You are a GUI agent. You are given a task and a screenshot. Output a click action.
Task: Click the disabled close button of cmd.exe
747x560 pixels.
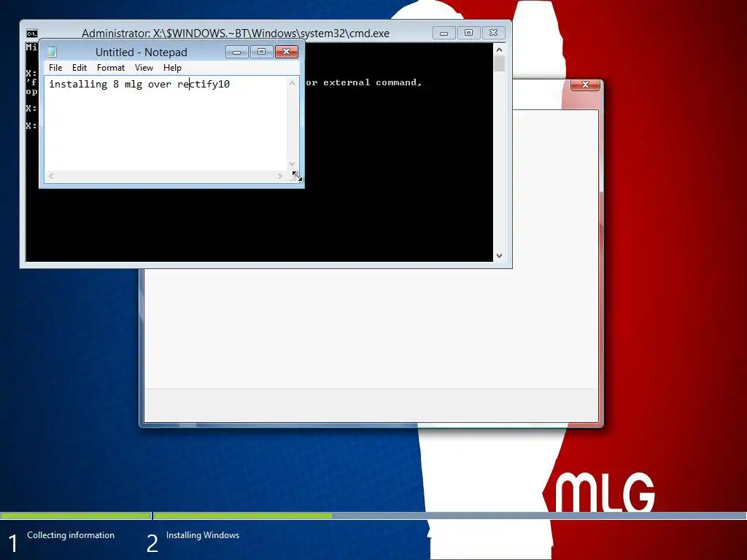494,33
